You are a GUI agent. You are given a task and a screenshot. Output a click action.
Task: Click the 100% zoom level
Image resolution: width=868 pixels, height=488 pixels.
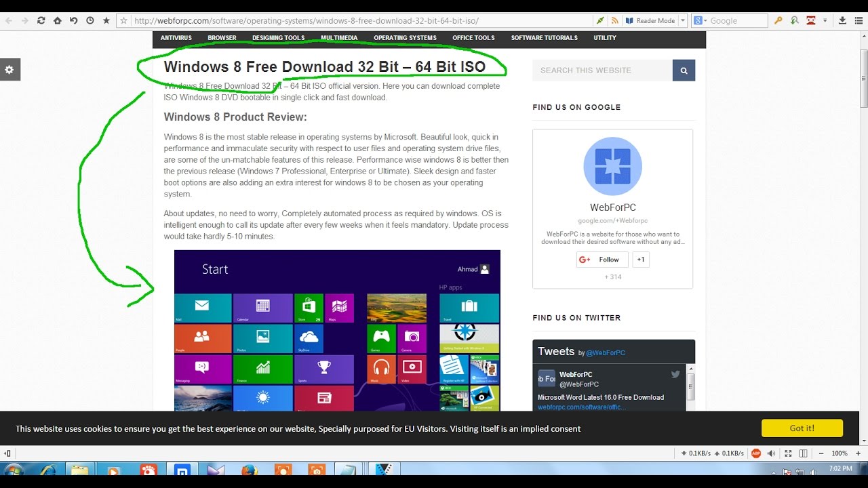840,453
